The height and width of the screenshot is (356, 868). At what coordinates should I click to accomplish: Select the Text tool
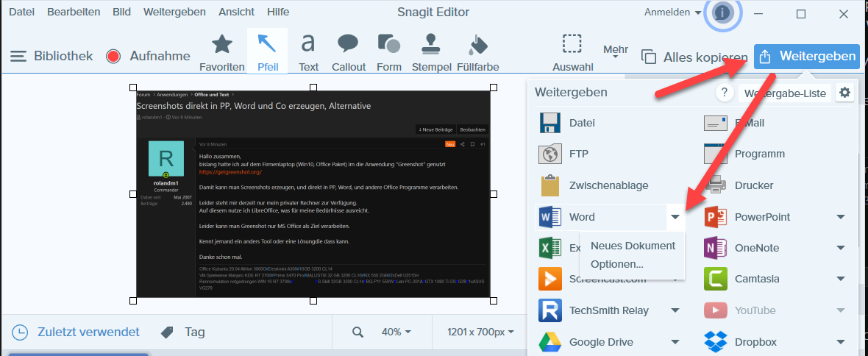coord(308,53)
